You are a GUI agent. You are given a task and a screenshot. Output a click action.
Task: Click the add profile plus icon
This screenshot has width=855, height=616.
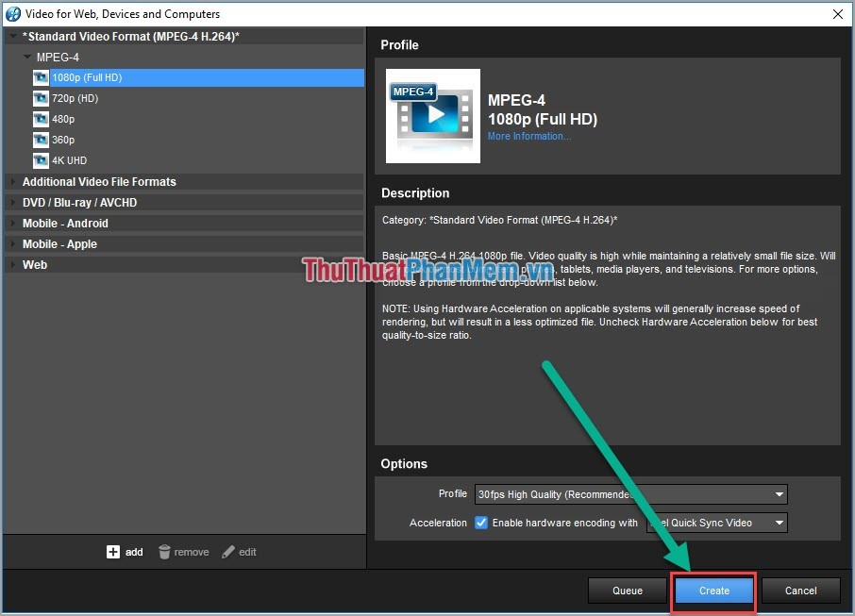pyautogui.click(x=115, y=552)
